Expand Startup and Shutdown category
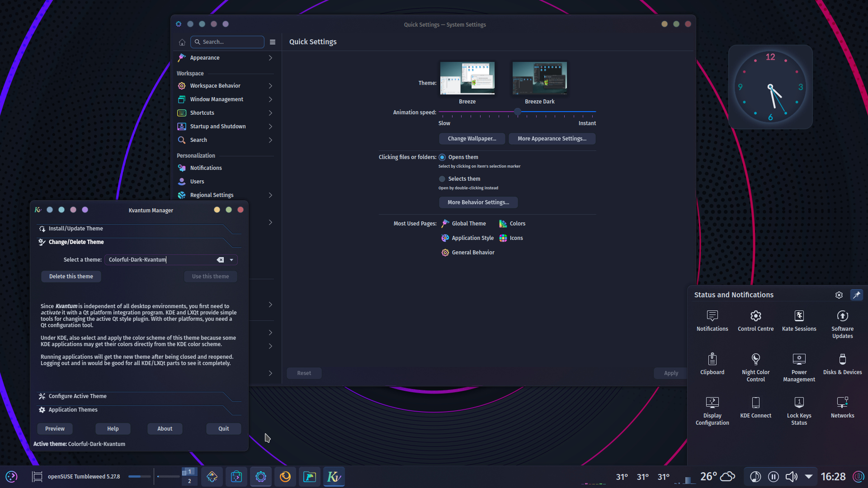This screenshot has height=488, width=868. pos(225,127)
